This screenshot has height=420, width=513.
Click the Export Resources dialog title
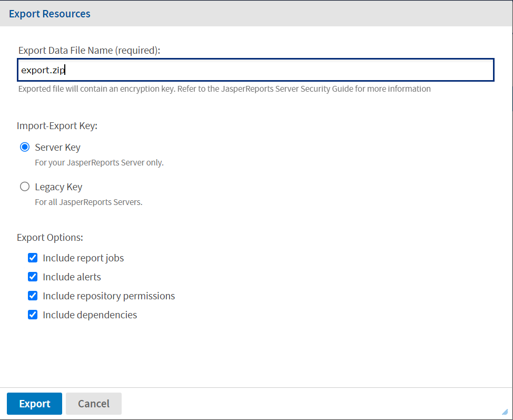pos(50,14)
